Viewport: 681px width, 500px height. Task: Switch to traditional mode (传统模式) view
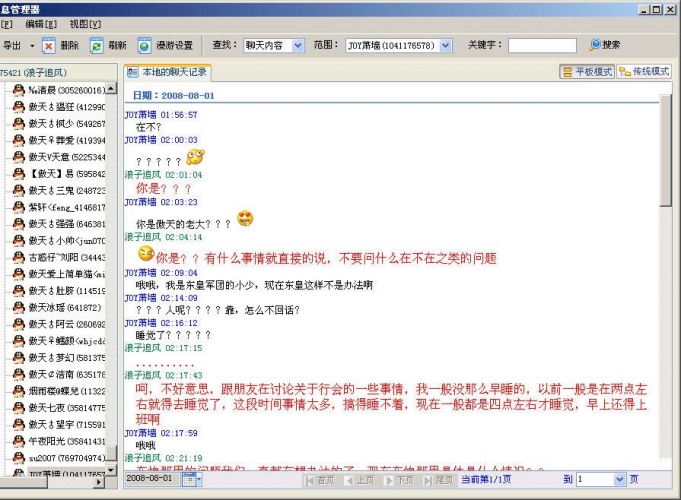click(x=644, y=72)
